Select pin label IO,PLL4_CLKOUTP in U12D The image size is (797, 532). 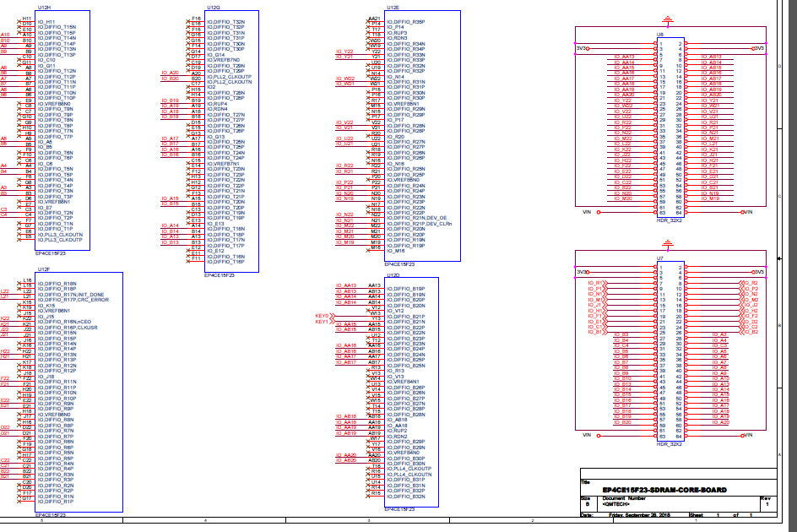pos(409,469)
